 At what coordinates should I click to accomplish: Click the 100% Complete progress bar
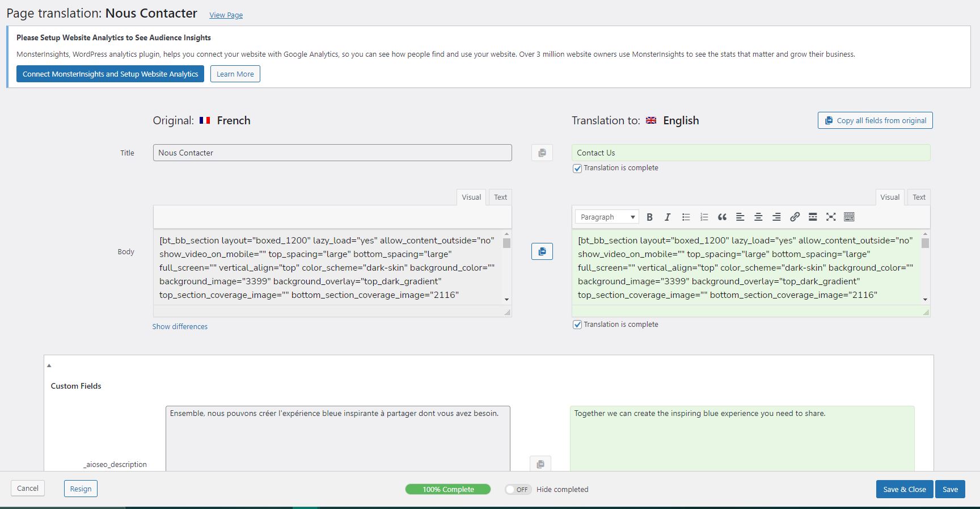tap(448, 489)
